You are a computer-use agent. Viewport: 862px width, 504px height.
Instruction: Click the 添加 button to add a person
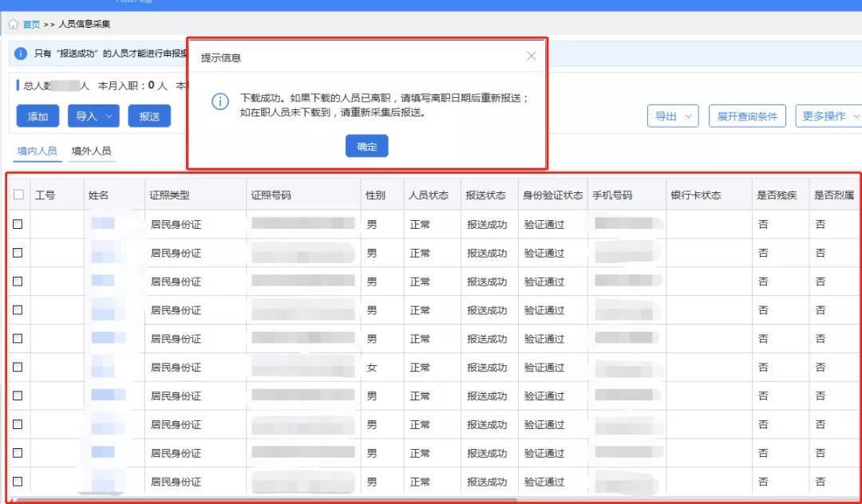click(x=38, y=116)
